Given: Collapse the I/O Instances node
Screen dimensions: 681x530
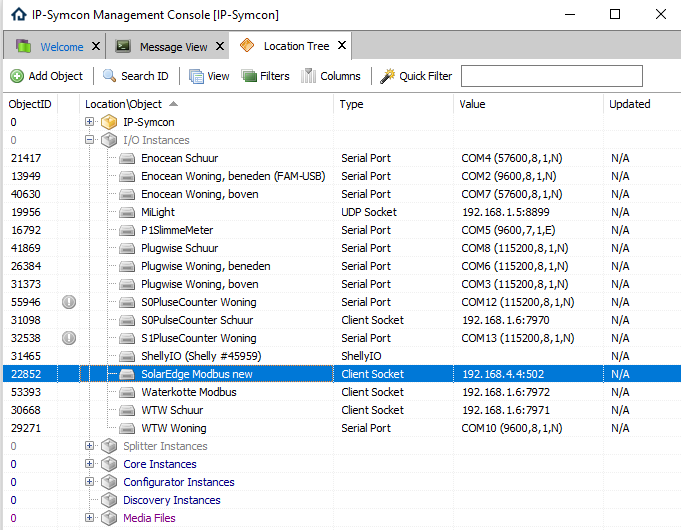Looking at the screenshot, I should pos(89,140).
